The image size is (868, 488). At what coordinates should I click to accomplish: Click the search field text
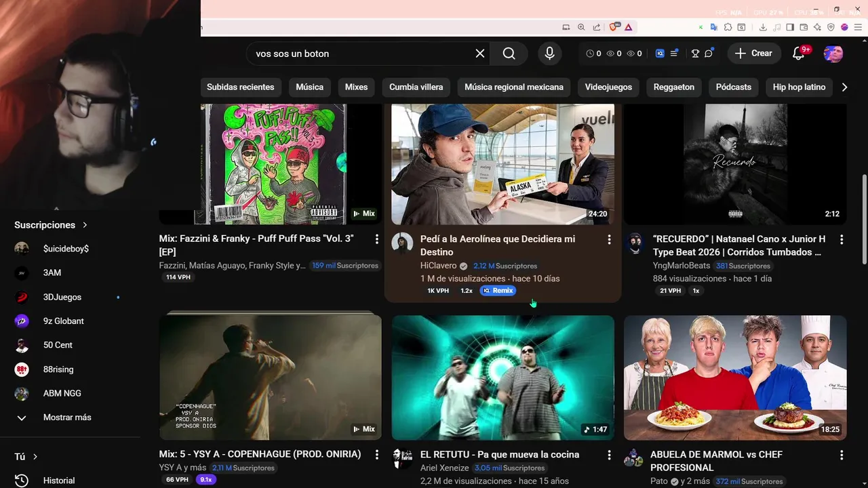[292, 54]
